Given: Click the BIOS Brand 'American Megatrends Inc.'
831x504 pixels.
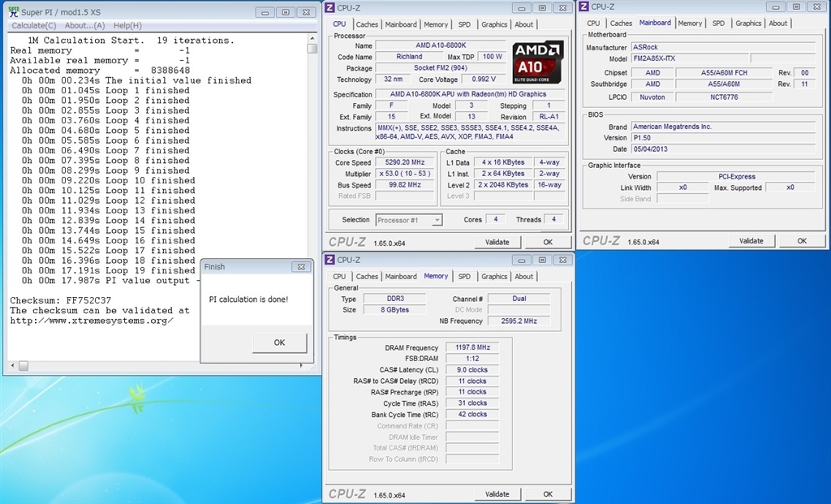Looking at the screenshot, I should (723, 127).
